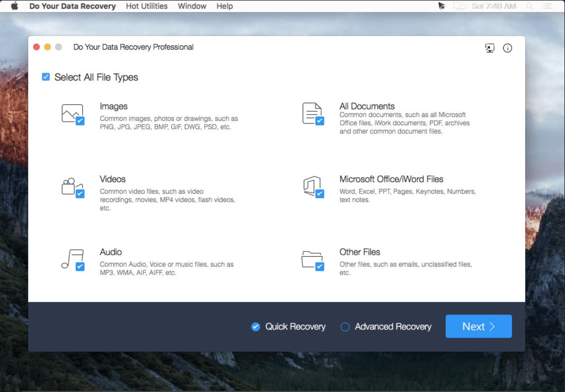Select Advanced Recovery mode
Screen dimensions: 565x392
(345, 327)
